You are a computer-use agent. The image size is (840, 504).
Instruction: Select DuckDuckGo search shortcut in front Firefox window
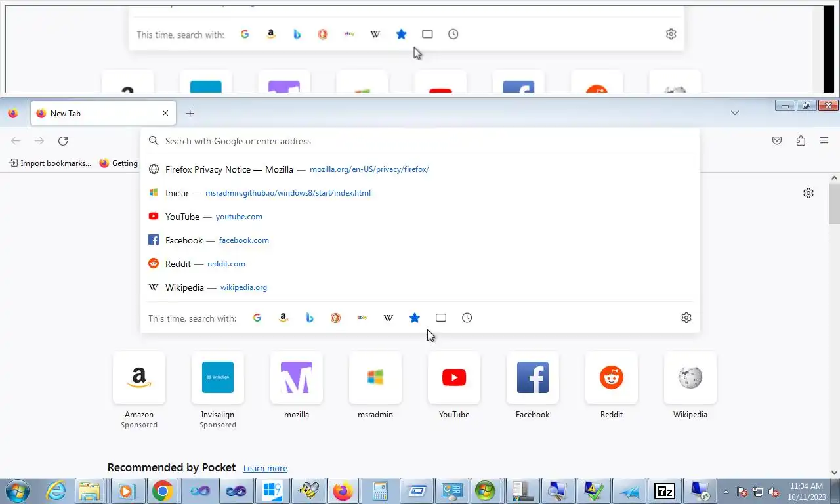click(x=336, y=318)
